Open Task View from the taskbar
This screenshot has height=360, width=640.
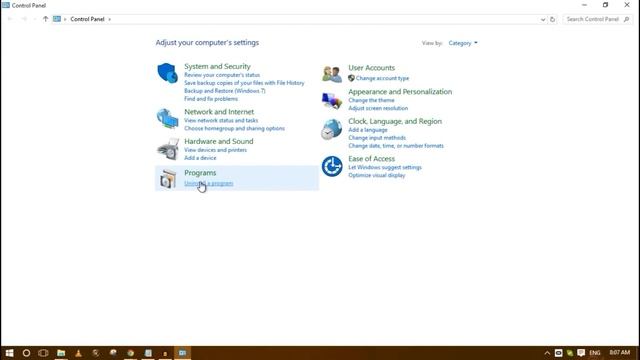click(x=43, y=353)
